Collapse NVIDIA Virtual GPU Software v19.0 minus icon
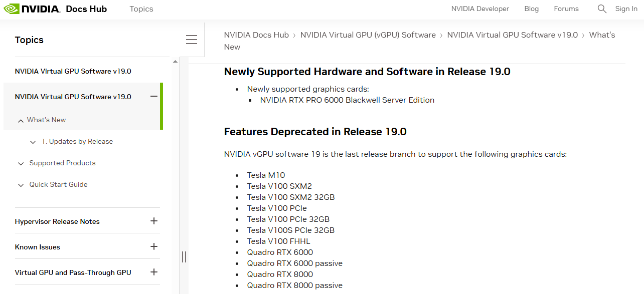The width and height of the screenshot is (644, 294). tap(154, 96)
